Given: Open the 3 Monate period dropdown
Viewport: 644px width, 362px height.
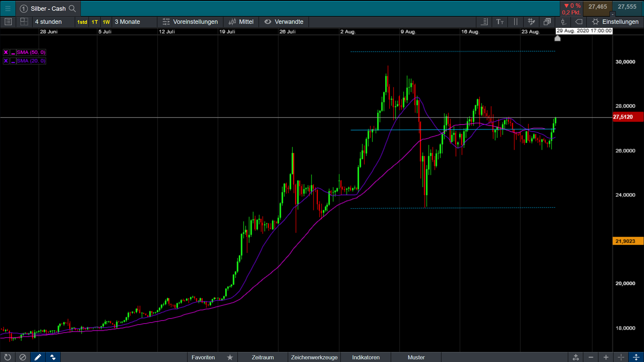Looking at the screenshot, I should pos(127,22).
